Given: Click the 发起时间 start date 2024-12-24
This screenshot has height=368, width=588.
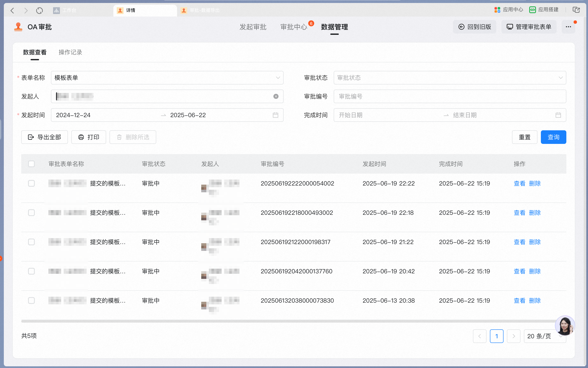Looking at the screenshot, I should point(73,115).
